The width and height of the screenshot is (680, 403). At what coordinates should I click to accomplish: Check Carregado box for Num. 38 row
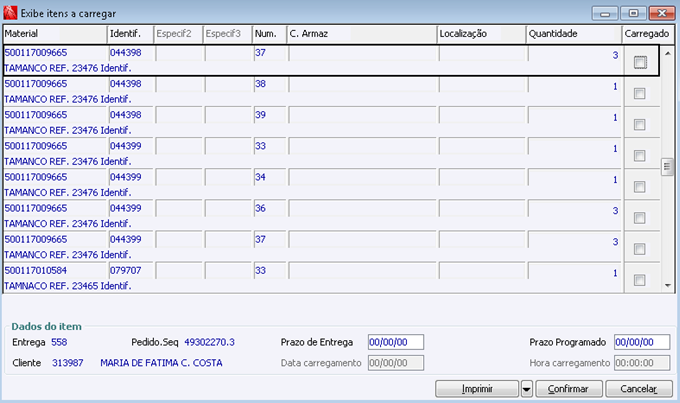coord(639,93)
